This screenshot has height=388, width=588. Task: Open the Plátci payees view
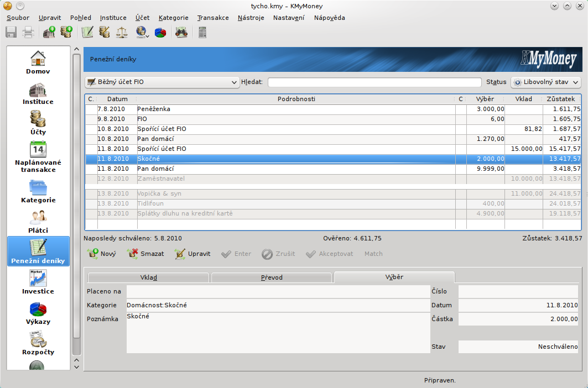[38, 222]
